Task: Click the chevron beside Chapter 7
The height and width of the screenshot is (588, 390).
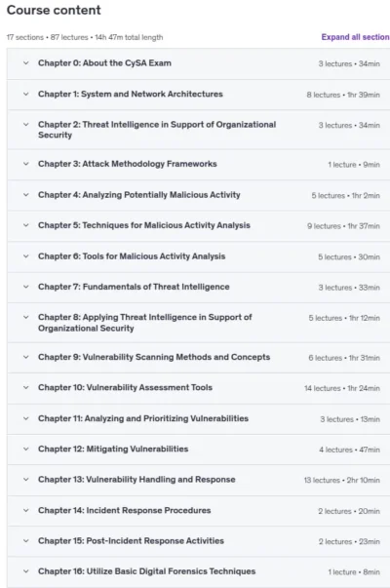Action: coord(26,287)
